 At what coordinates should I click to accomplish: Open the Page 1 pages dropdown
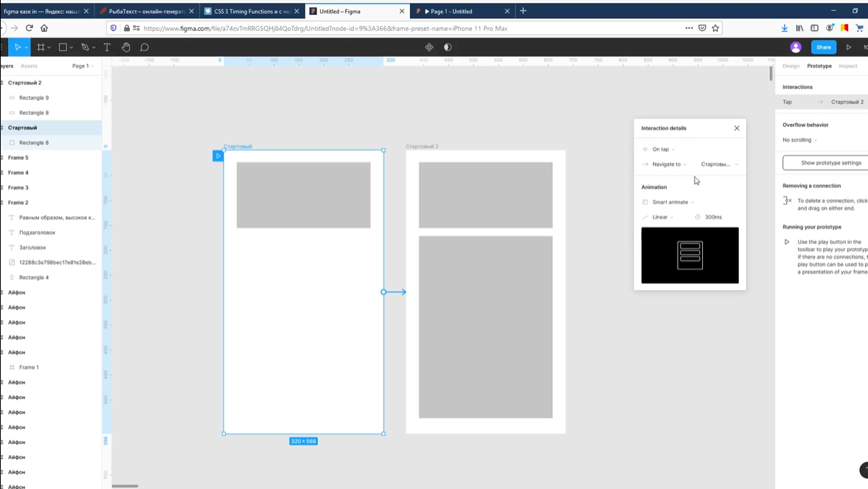83,66
